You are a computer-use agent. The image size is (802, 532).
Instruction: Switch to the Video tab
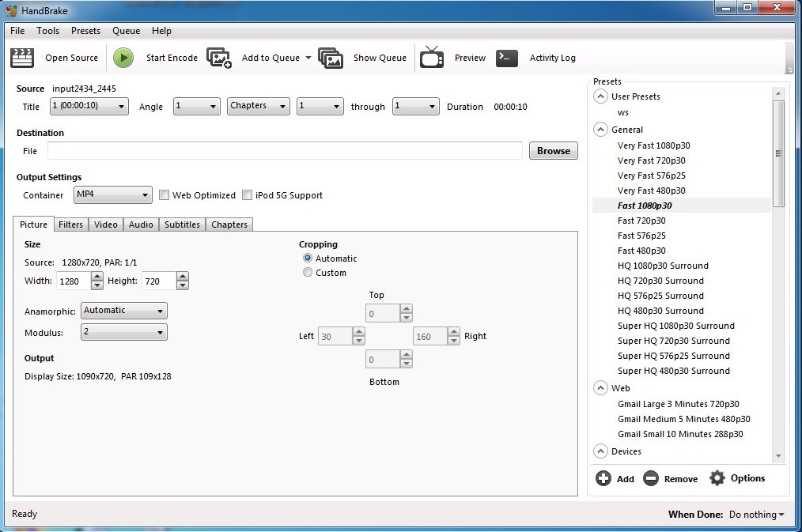pyautogui.click(x=106, y=224)
